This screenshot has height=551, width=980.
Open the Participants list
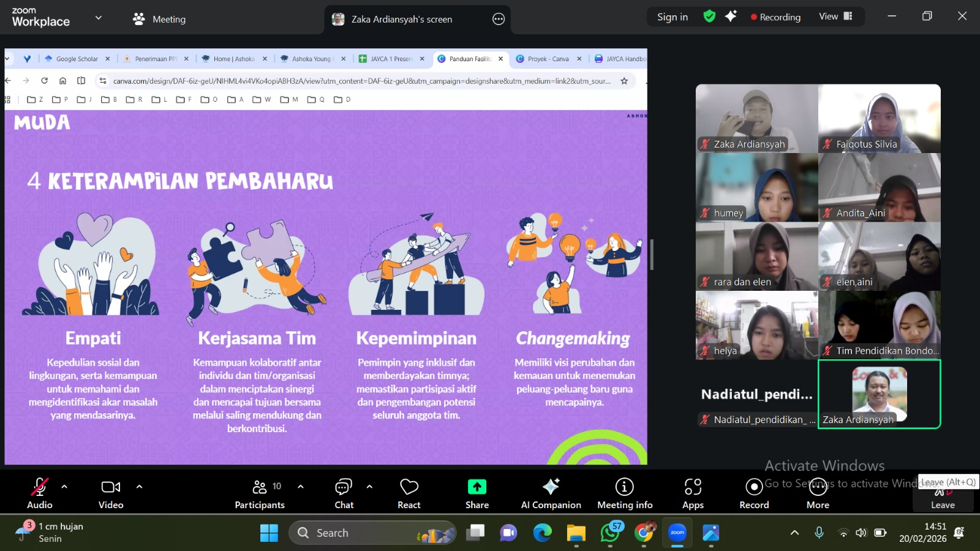click(x=260, y=493)
